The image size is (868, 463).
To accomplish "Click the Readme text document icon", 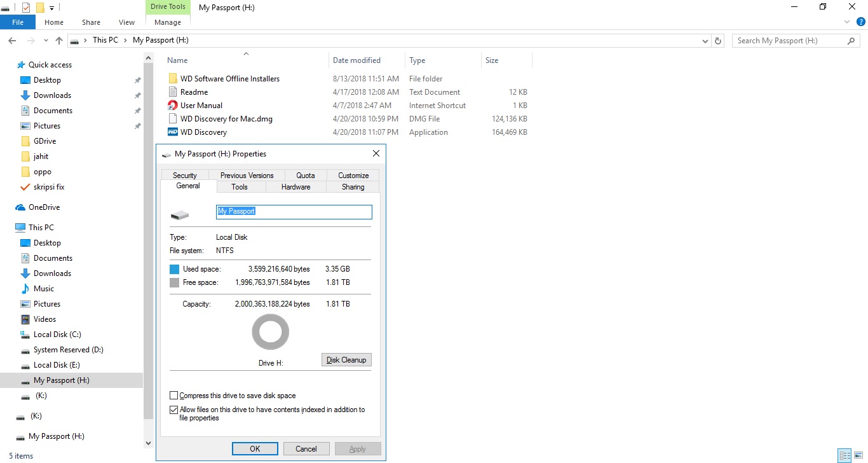I will pos(173,92).
